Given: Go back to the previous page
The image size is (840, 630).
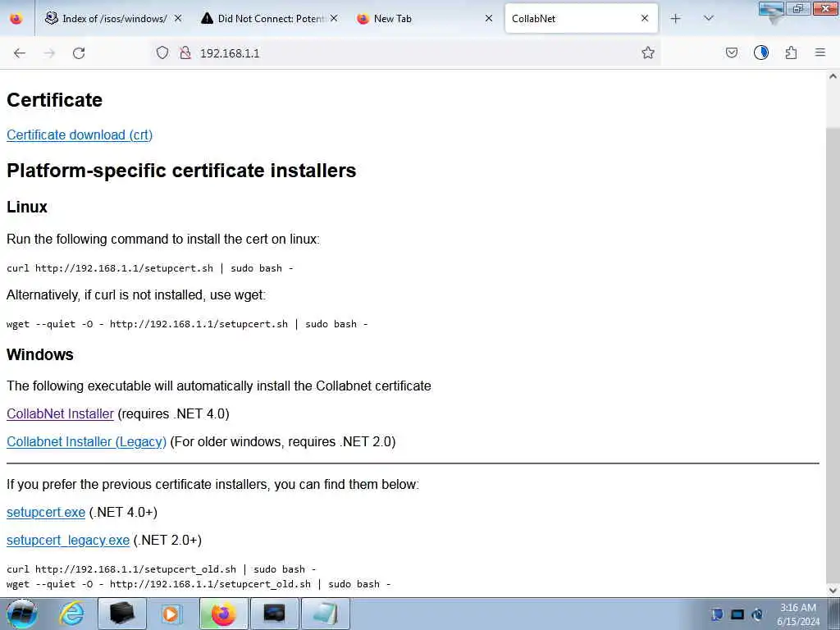Looking at the screenshot, I should 20,53.
